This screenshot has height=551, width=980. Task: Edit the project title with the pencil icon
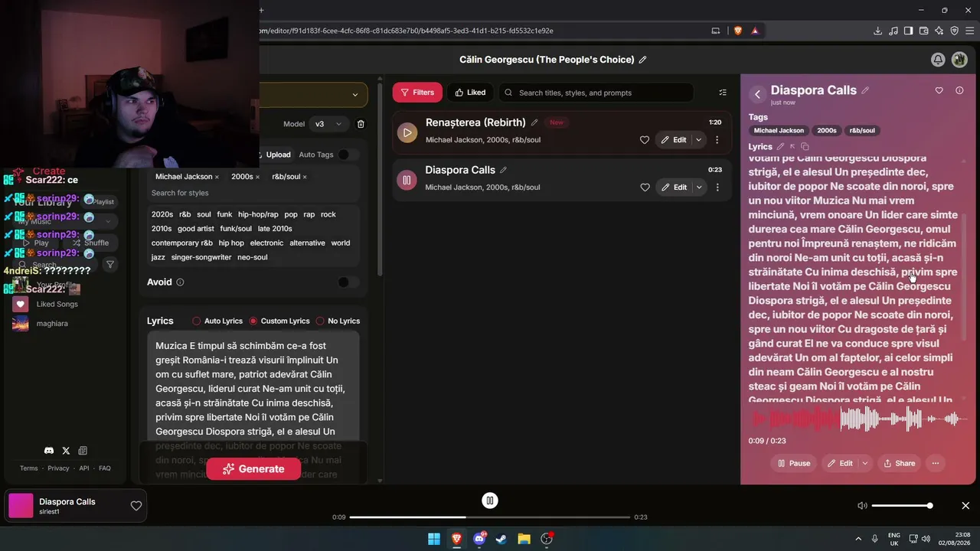[x=642, y=60]
